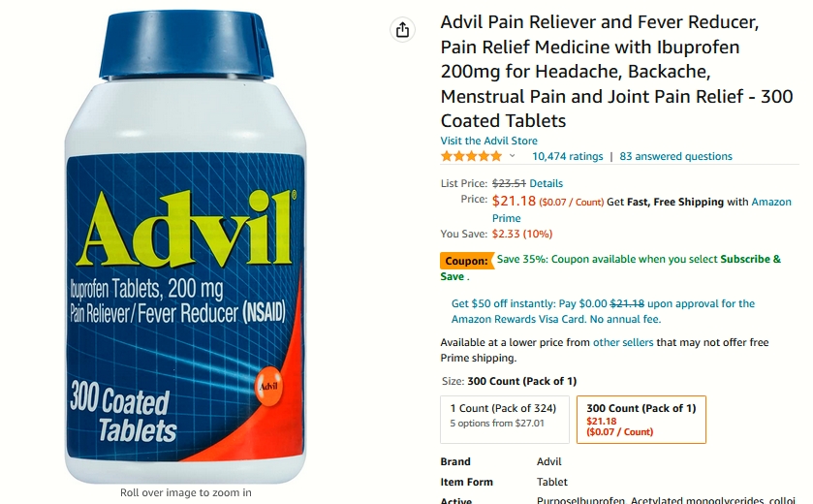813x504 pixels.
Task: Click 5 options from $27.01 text
Action: pyautogui.click(x=497, y=424)
